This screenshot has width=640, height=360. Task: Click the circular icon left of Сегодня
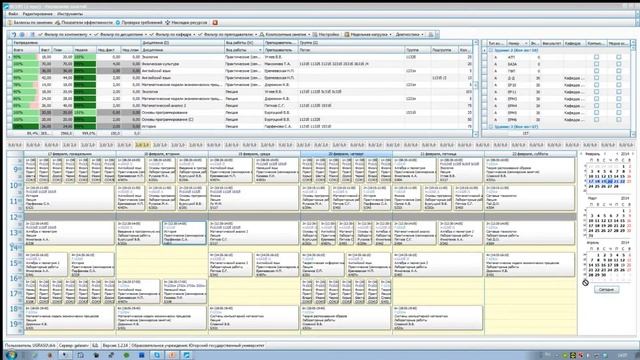(585, 282)
